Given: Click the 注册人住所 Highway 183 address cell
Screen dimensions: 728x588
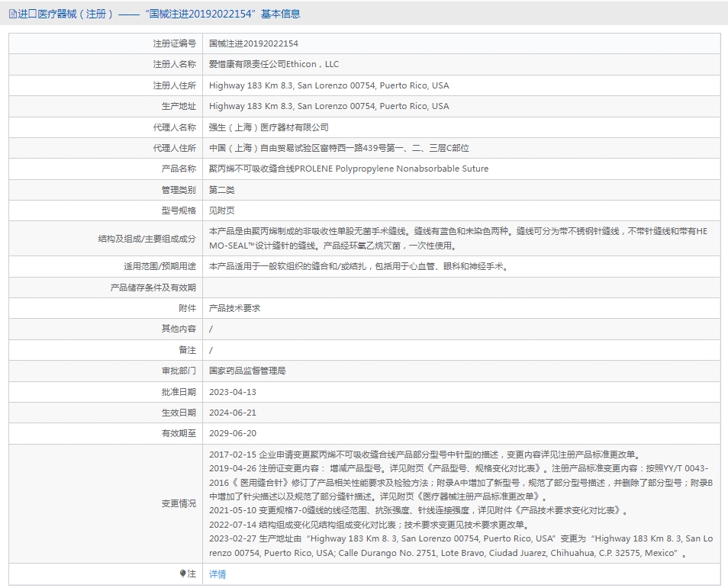Looking at the screenshot, I should [x=329, y=85].
